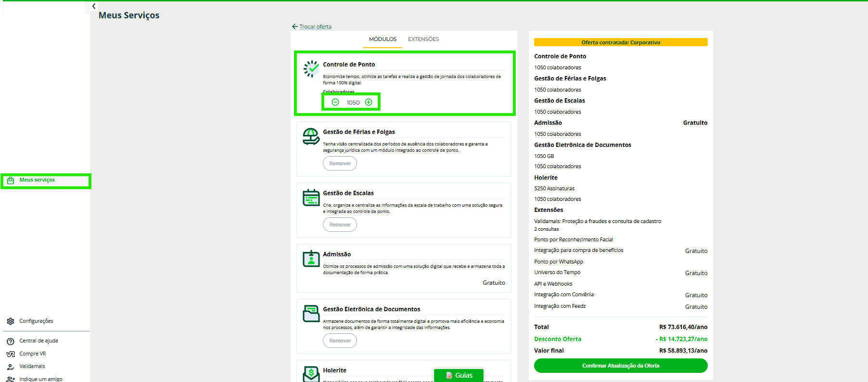Increase the collaborators count with plus button
Viewport: 868px width, 382px height.
click(x=369, y=102)
